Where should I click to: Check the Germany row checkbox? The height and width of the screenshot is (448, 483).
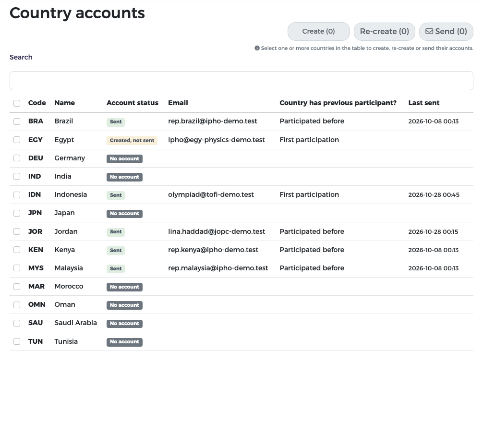(17, 158)
